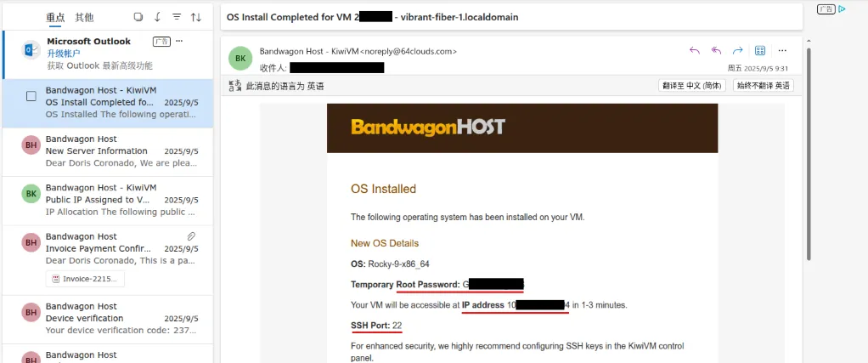Click 翻译至 中文 (简体) button
This screenshot has height=363, width=868.
click(x=692, y=86)
